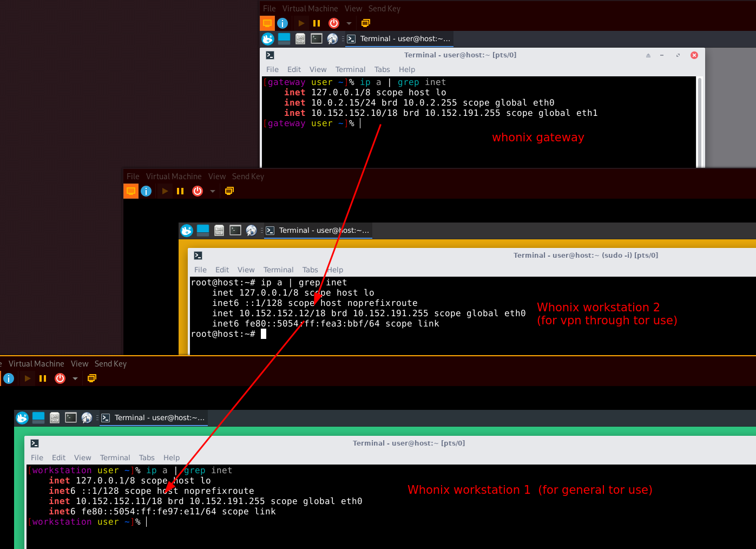Viewport: 756px width, 549px height.
Task: Open Edit menu in gateway terminal
Action: [x=294, y=69]
